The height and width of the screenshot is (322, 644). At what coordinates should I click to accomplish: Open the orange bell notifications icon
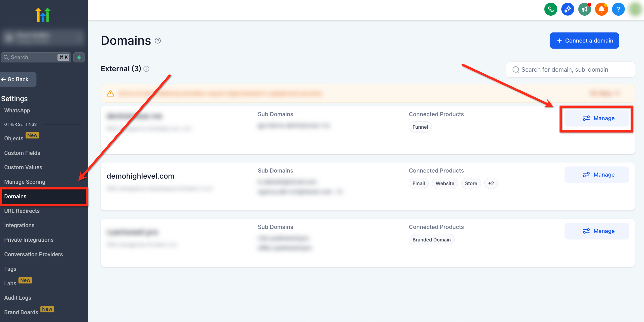(601, 9)
